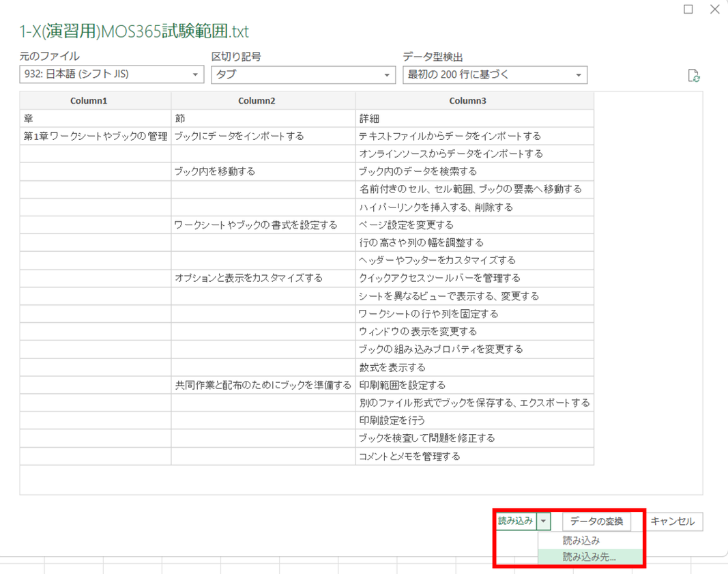Click the cell 名前付きのセル、セル範囲、ブックの要素へ移動する
The width and height of the screenshot is (728, 574).
pos(474,189)
